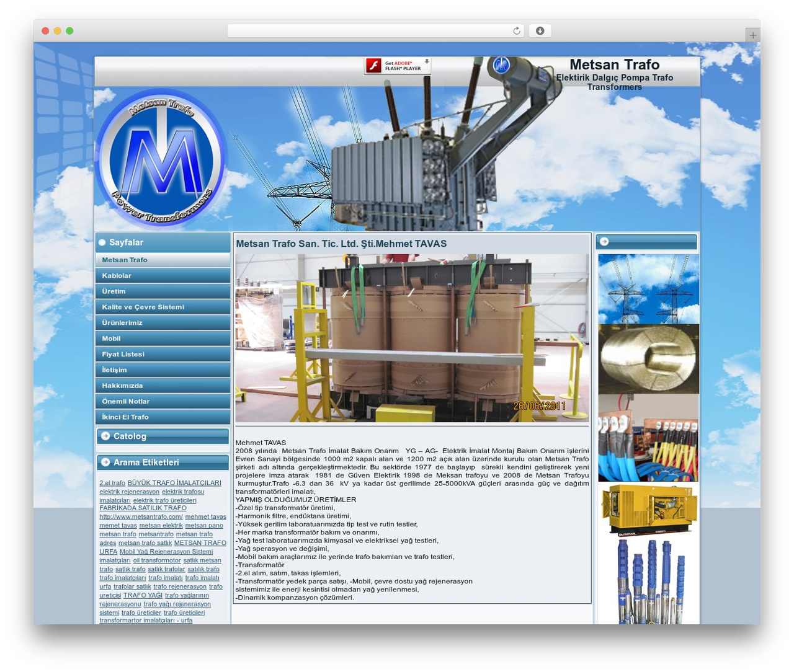Add a new browser tab with plus
The height and width of the screenshot is (672, 794).
(x=752, y=35)
